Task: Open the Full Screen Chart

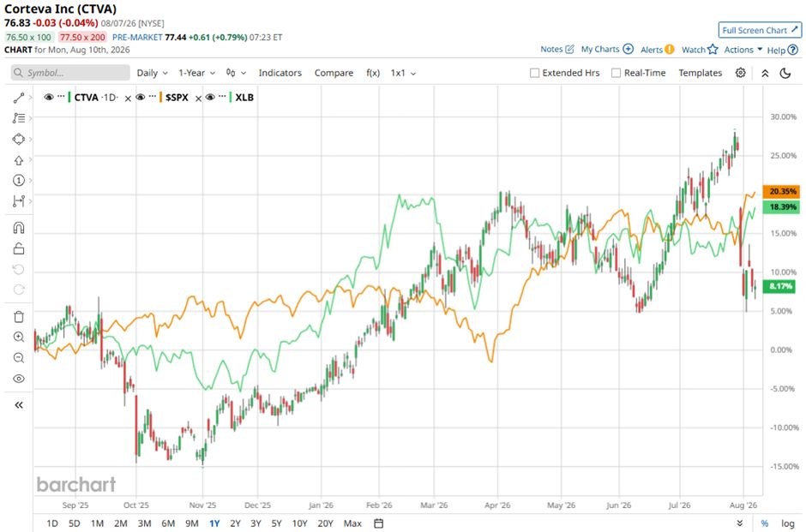Action: [760, 30]
